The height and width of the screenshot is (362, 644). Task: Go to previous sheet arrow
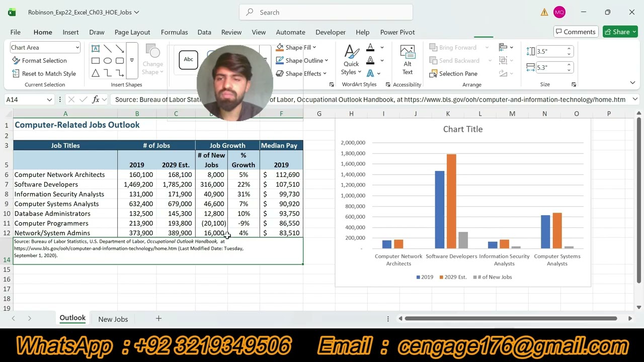click(x=13, y=318)
